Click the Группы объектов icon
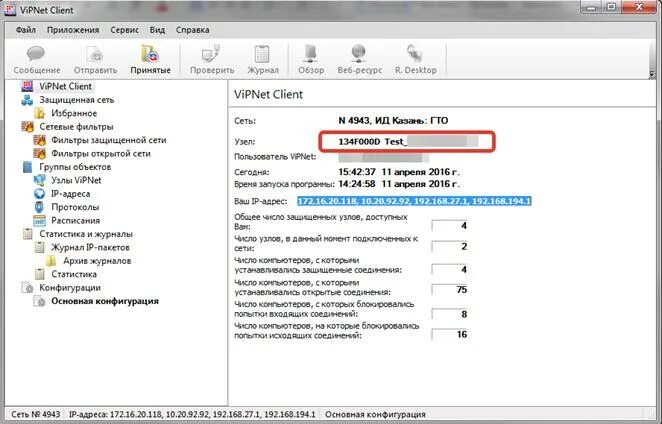662x424 pixels. (x=27, y=167)
